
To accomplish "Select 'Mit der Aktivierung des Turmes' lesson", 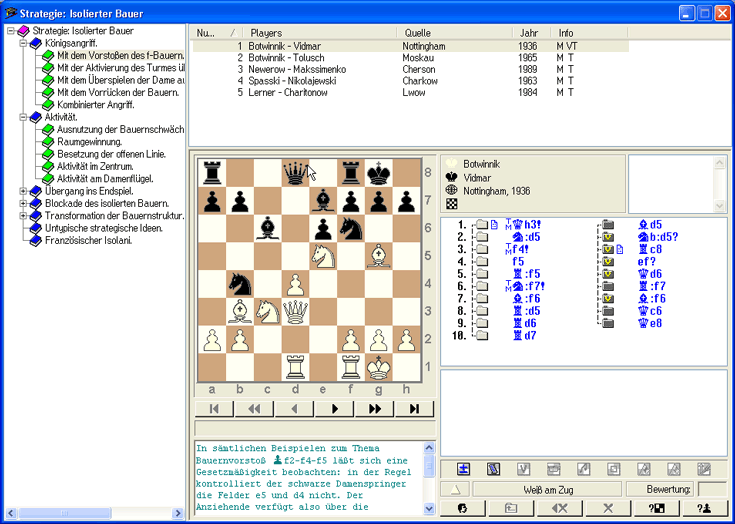I will click(x=120, y=68).
